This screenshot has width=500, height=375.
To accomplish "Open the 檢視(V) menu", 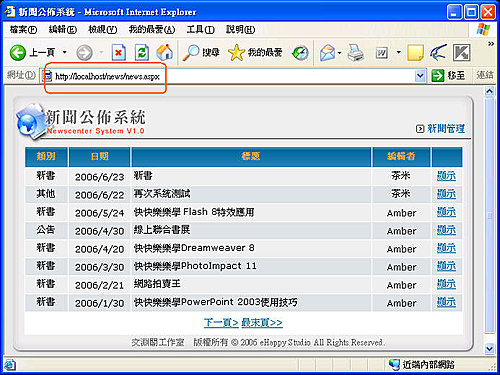I will point(103,30).
